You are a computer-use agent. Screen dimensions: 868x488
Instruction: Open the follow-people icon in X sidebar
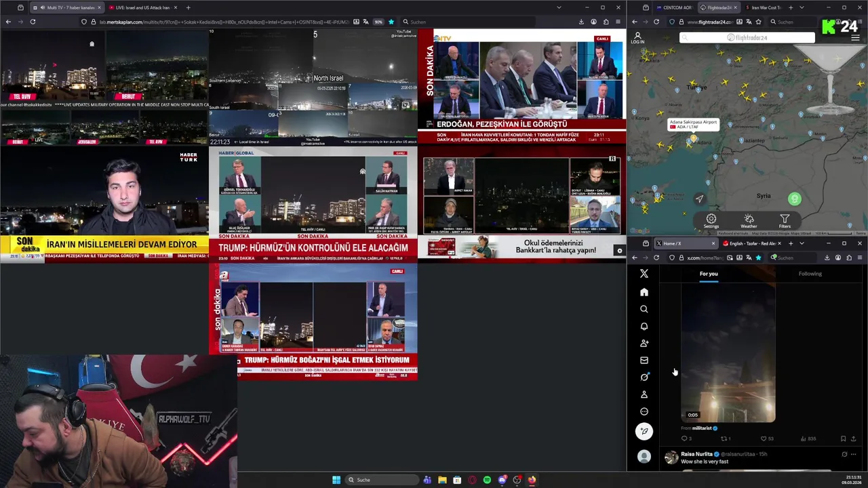point(644,343)
